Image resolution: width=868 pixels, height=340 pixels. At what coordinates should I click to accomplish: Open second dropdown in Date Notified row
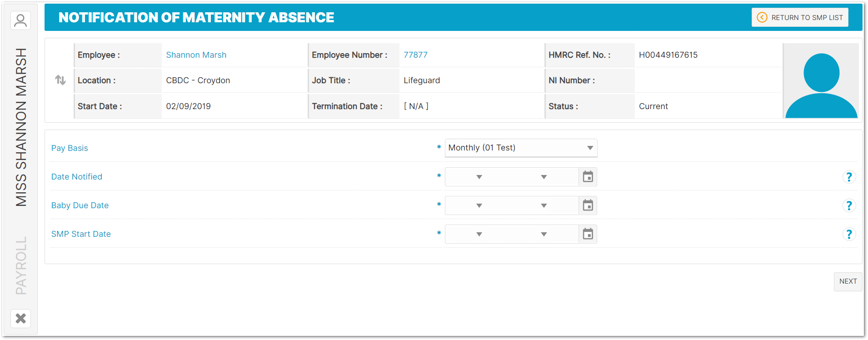pos(544,177)
